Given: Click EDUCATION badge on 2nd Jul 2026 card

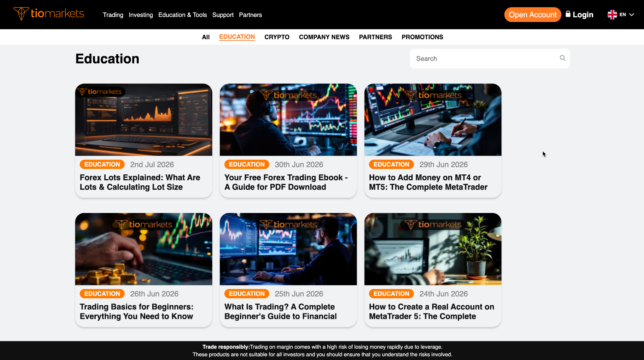Looking at the screenshot, I should pos(102,164).
